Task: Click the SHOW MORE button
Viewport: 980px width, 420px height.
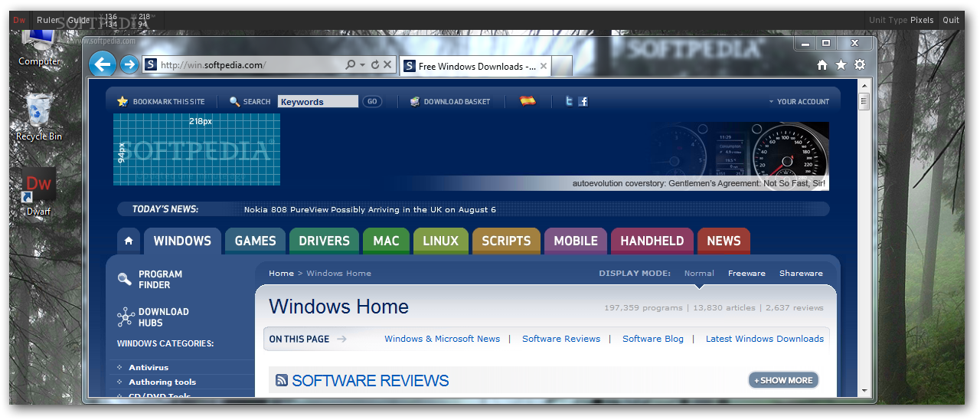Action: (783, 380)
